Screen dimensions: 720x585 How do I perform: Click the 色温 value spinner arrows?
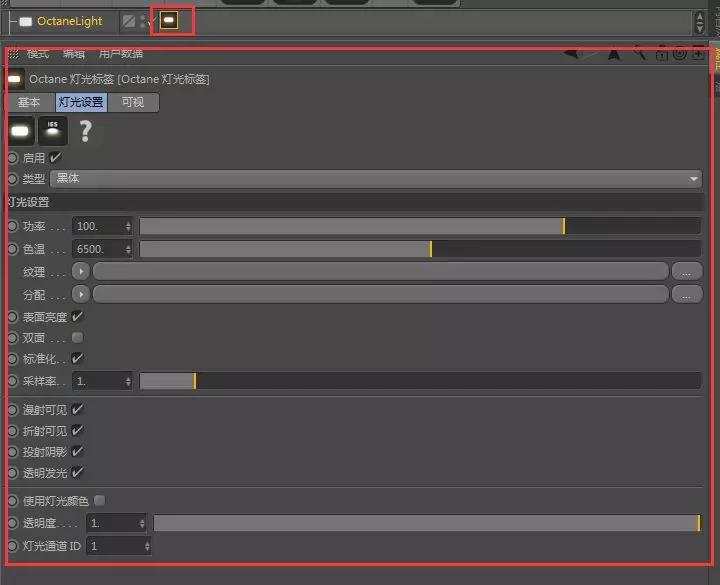[128, 249]
